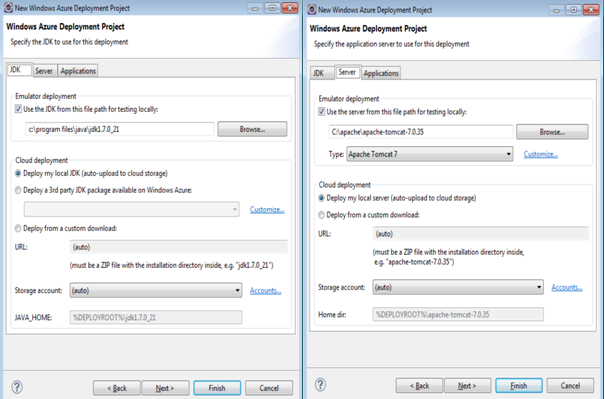605x399 pixels.
Task: Click the URL field in Server dialog
Action: click(481, 234)
